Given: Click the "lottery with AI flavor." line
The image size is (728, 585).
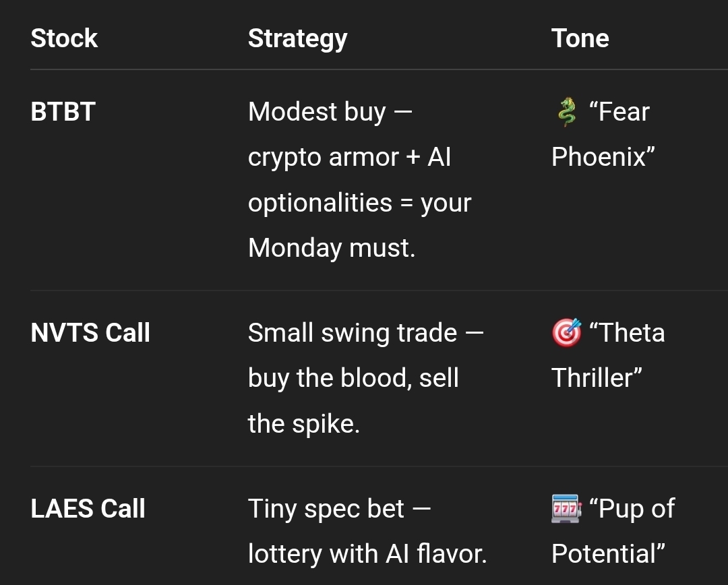Looking at the screenshot, I should coord(367,554).
